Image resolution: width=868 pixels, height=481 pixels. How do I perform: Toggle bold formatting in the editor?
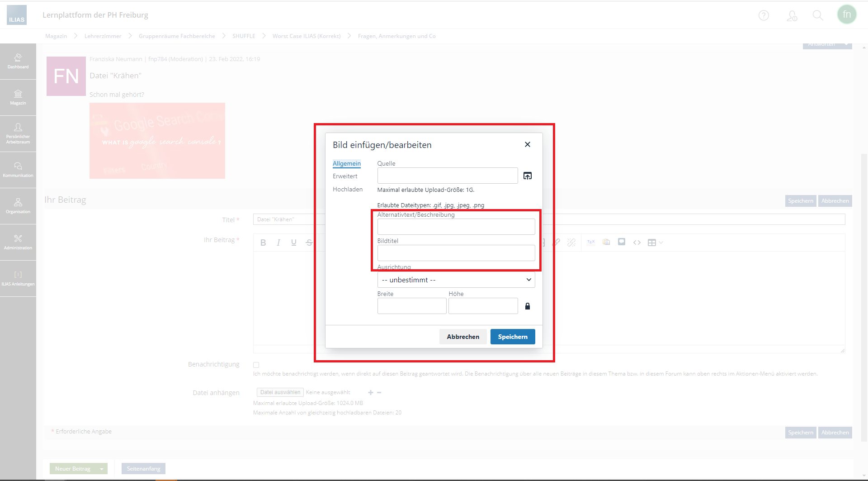[263, 242]
